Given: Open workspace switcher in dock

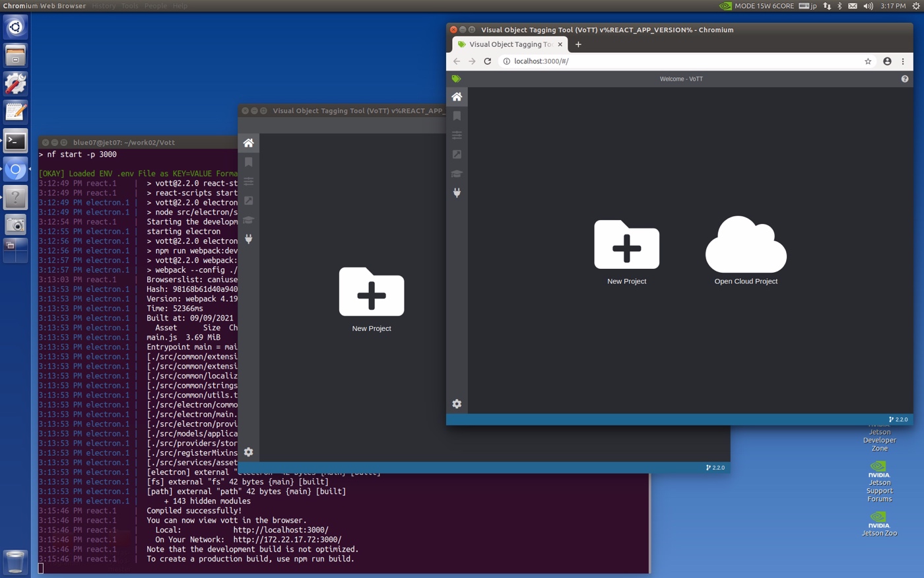Looking at the screenshot, I should point(15,251).
